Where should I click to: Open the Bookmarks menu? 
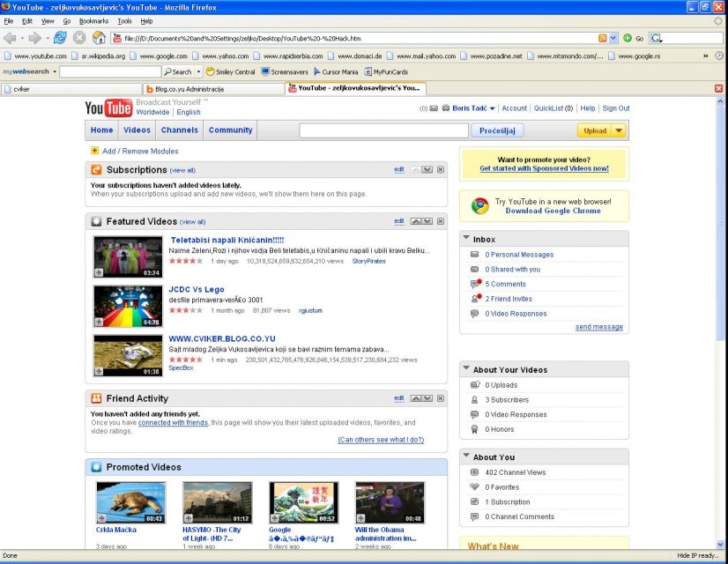pos(93,21)
